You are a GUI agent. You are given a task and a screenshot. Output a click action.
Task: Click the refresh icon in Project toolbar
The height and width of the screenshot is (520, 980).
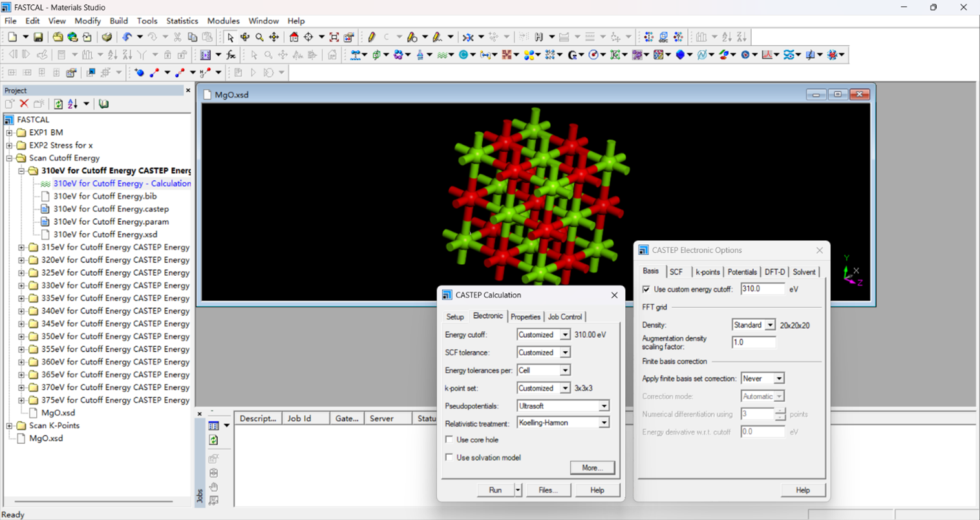click(58, 104)
